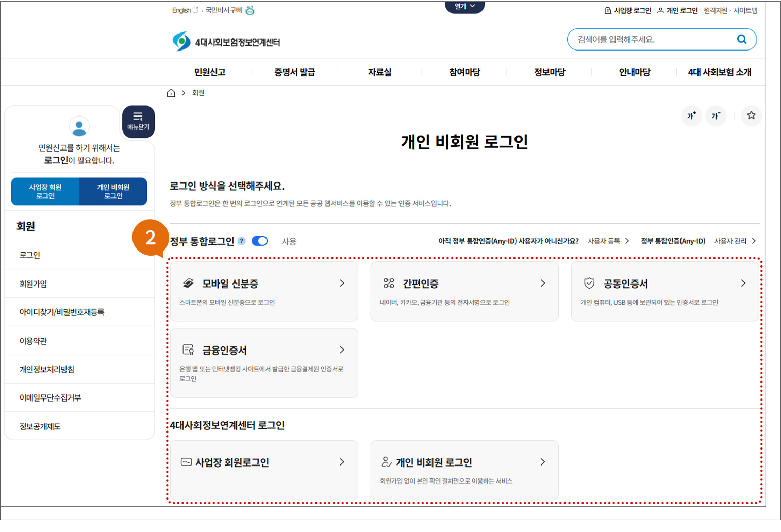Open 아이디찾기/비밀번호재등록 in sidebar
781x532 pixels.
point(62,312)
